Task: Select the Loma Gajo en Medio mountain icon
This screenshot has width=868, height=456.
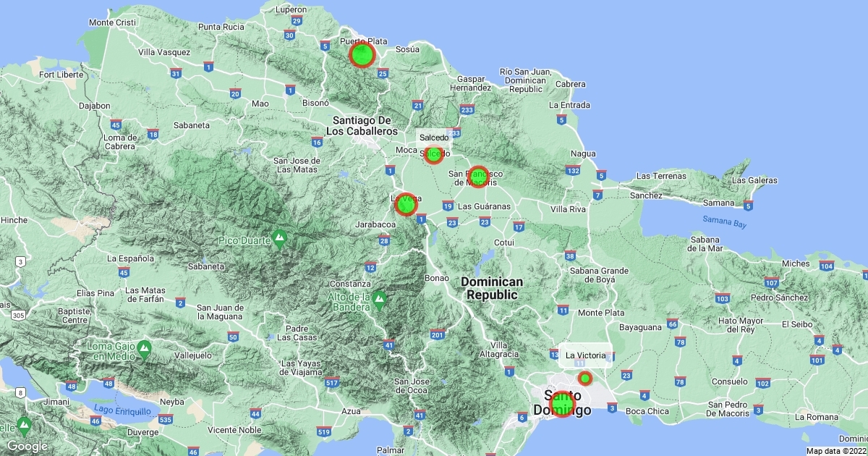Action: click(x=144, y=350)
